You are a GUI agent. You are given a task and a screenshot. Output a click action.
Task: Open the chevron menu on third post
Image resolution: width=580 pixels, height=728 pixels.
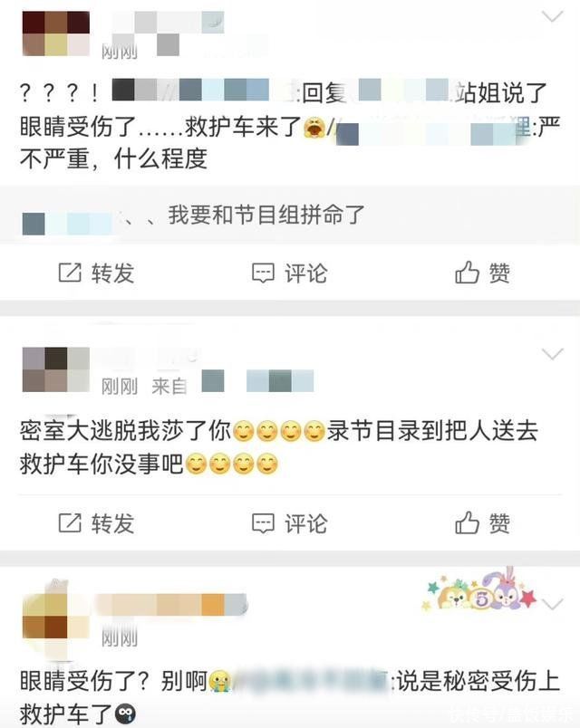pos(553,605)
